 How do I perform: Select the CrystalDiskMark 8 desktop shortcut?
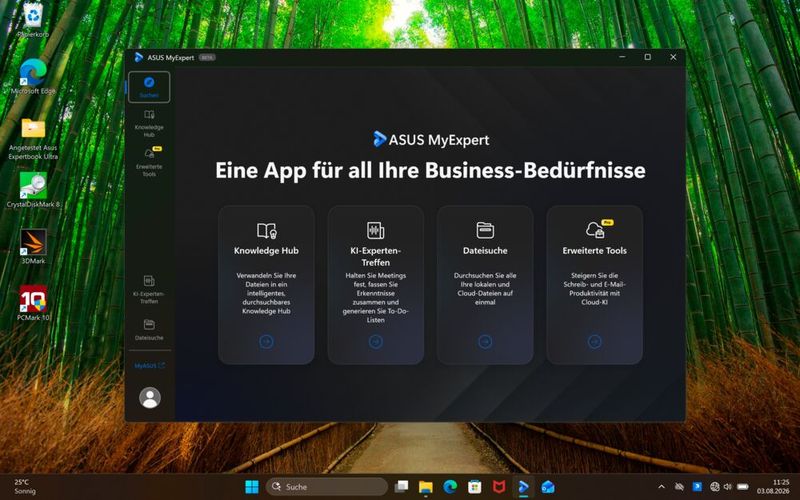point(33,190)
